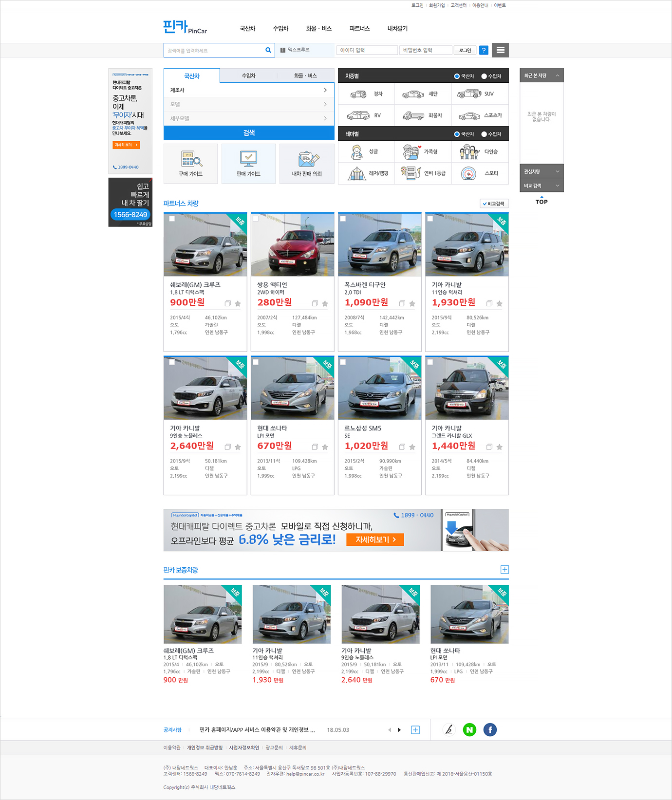Collapse the 최근 본 차량 panel
The image size is (672, 800).
point(541,75)
